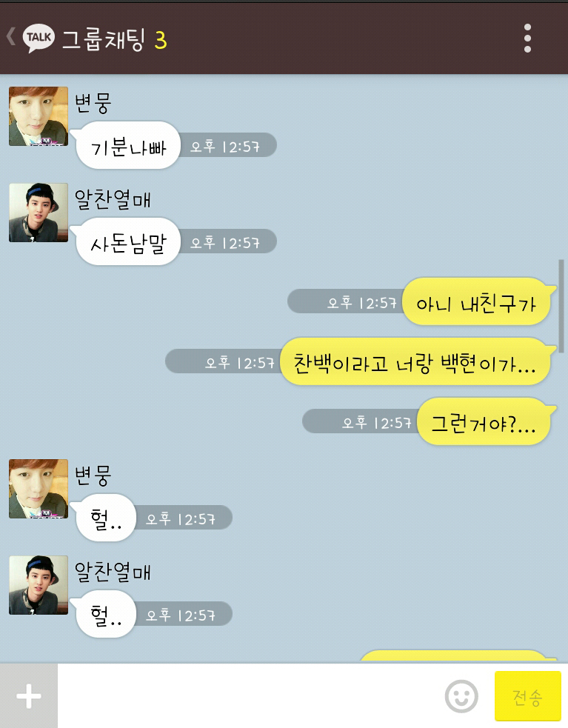Click the chat scrollbar on right edge
This screenshot has width=568, height=728.
pos(561,307)
